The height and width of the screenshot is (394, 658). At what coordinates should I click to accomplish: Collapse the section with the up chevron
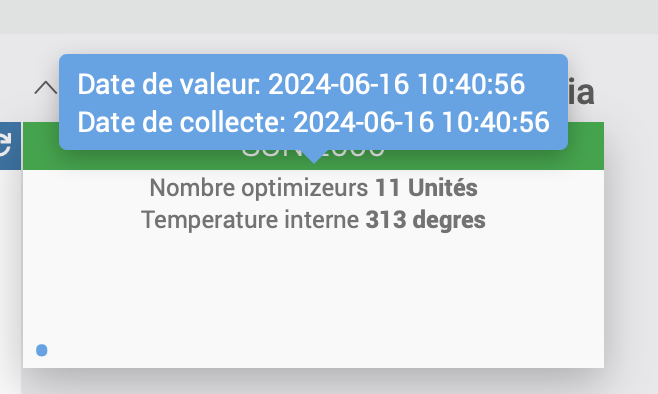click(x=46, y=88)
